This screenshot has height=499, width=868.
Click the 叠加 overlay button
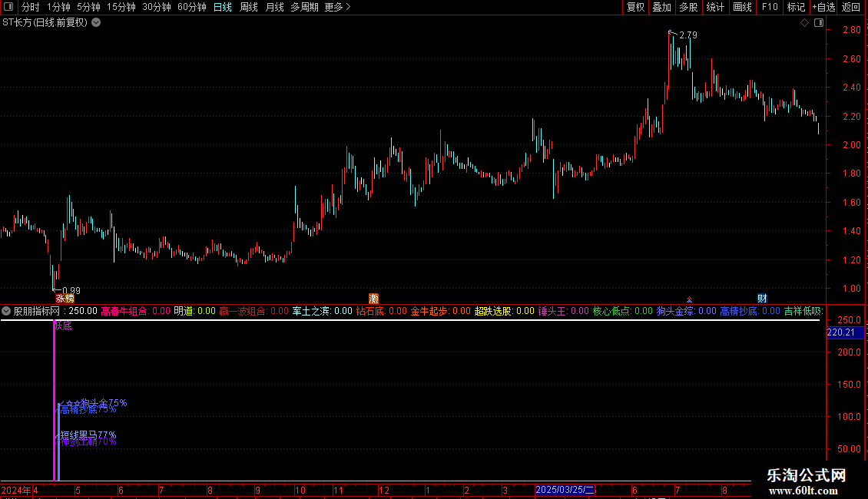tap(662, 7)
